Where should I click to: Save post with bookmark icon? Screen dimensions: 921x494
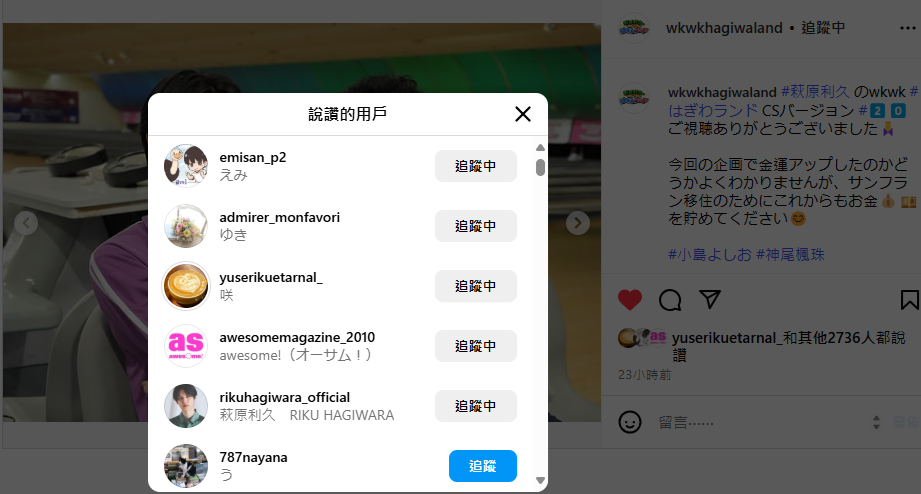[x=909, y=300]
